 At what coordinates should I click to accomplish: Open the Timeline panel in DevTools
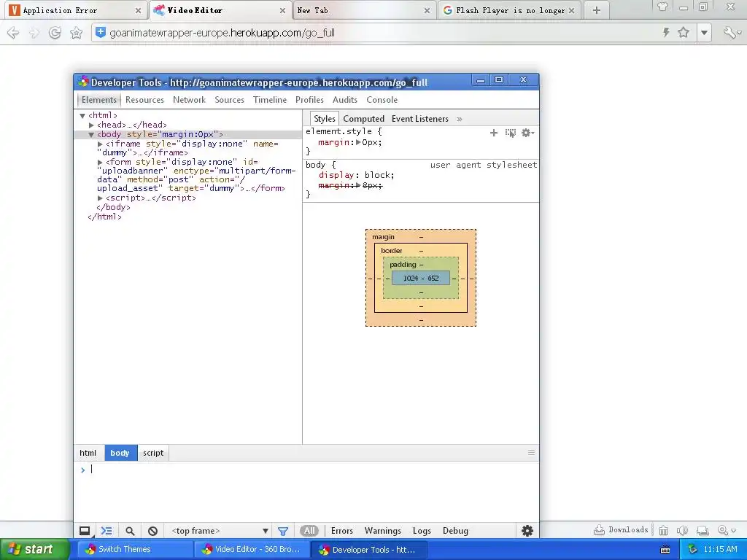[270, 100]
